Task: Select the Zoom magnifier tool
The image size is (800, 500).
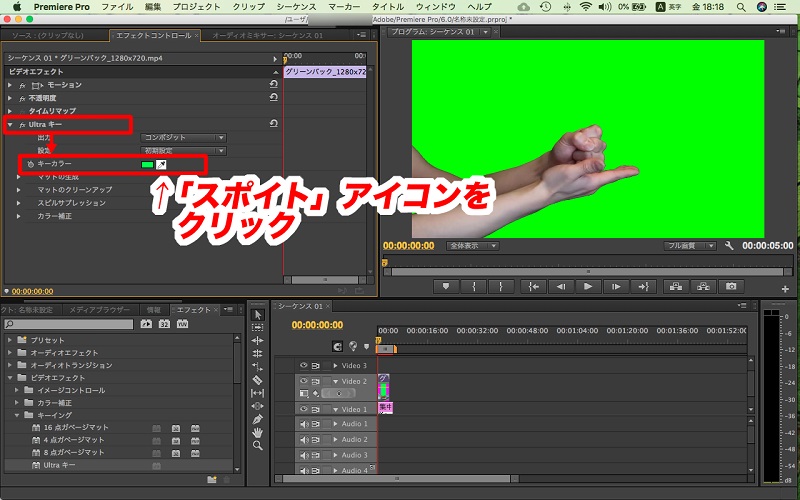Action: click(258, 445)
